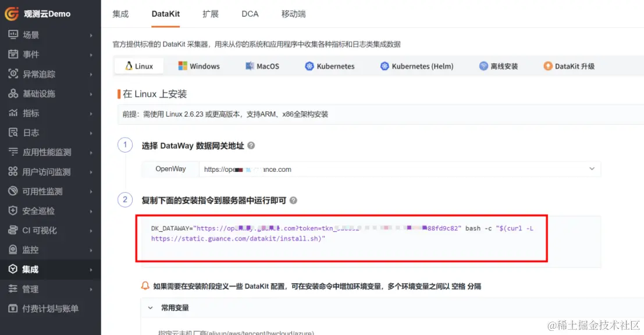Expand the 异常追踪 menu arrow

[x=91, y=75]
